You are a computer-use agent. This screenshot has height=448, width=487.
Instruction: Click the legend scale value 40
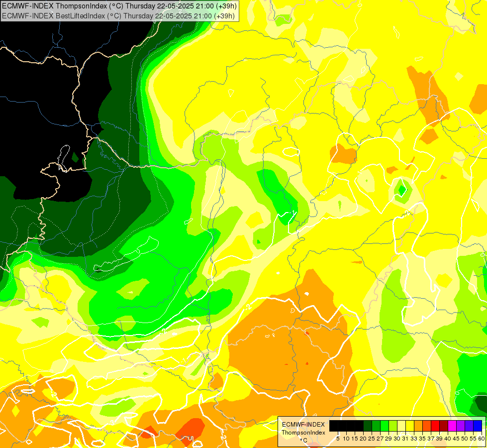[x=448, y=439]
